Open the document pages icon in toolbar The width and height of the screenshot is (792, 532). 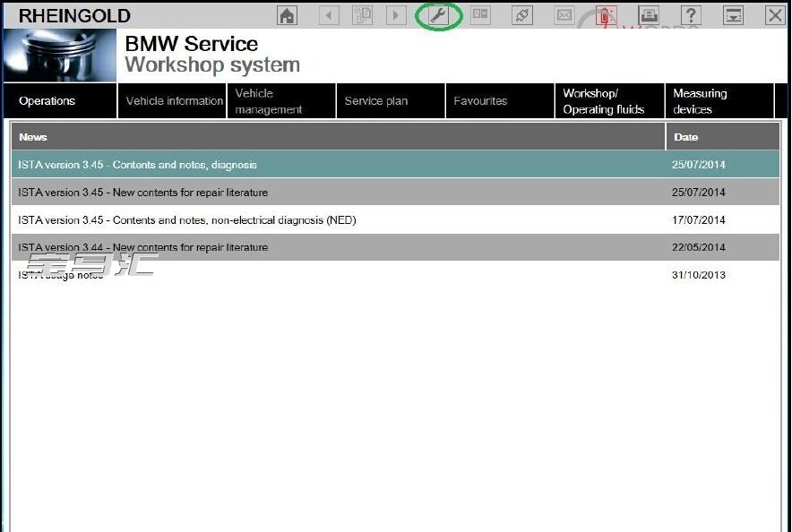point(362,15)
